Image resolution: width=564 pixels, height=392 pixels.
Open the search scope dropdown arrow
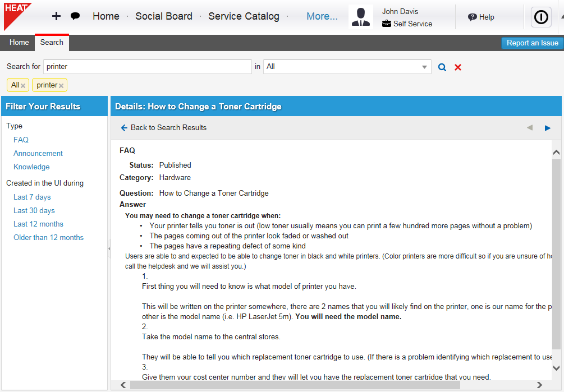[x=424, y=67]
